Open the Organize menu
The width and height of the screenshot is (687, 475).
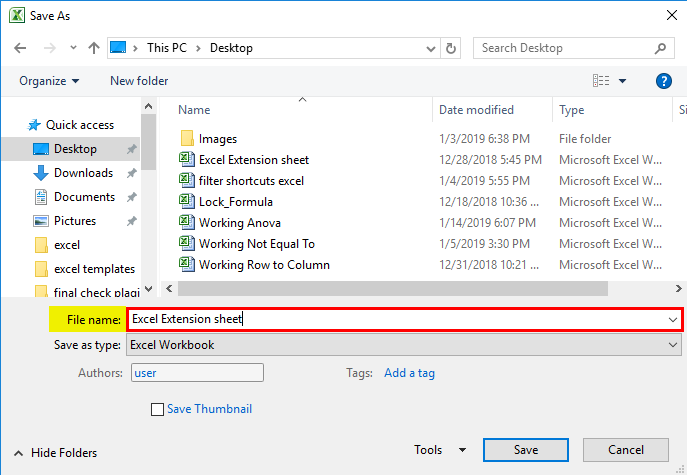(49, 81)
